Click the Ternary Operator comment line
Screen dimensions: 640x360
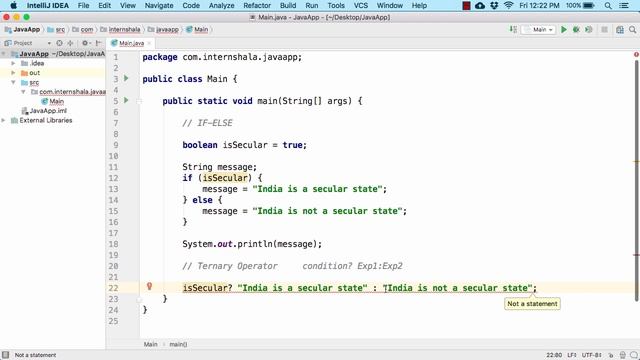click(292, 266)
